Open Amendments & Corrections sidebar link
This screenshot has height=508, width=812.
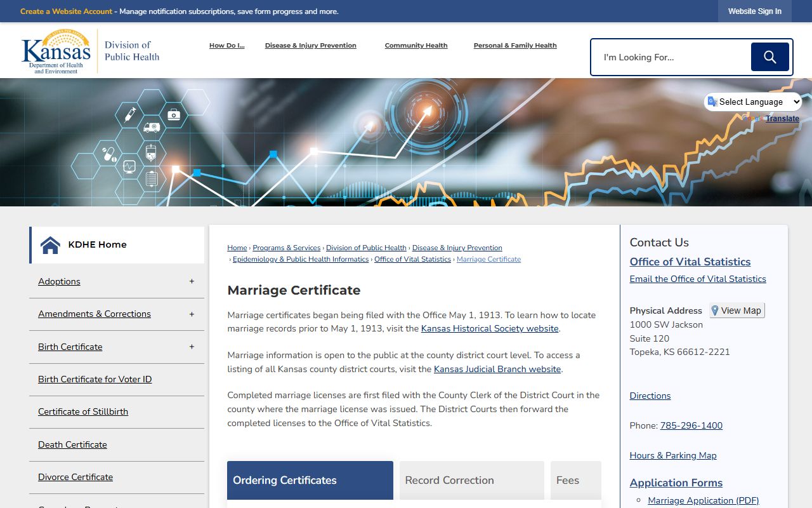[x=95, y=314]
